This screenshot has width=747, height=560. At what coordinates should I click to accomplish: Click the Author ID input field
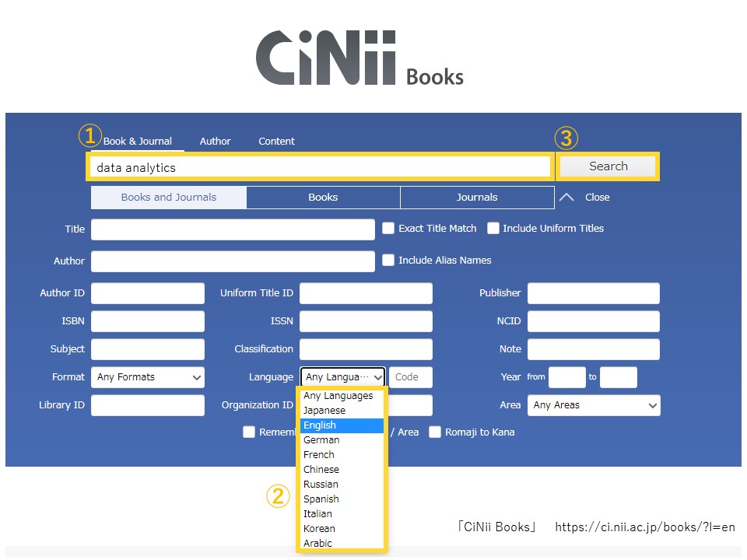(x=148, y=293)
